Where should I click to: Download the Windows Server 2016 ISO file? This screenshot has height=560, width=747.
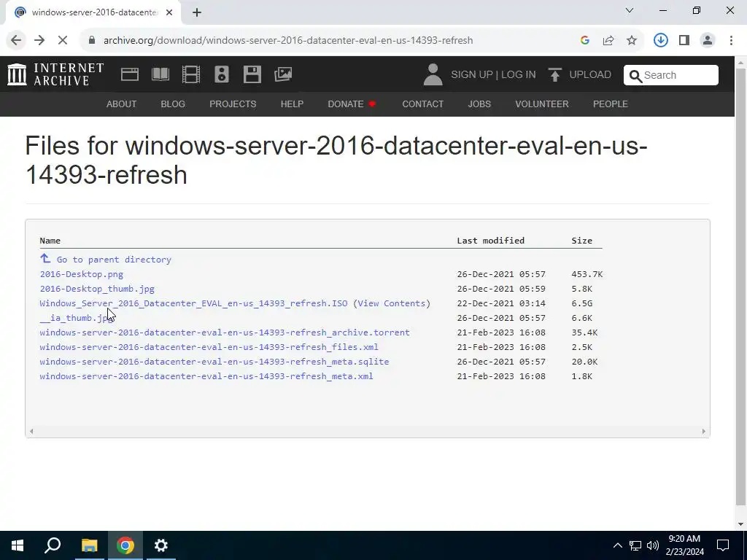[x=193, y=303]
